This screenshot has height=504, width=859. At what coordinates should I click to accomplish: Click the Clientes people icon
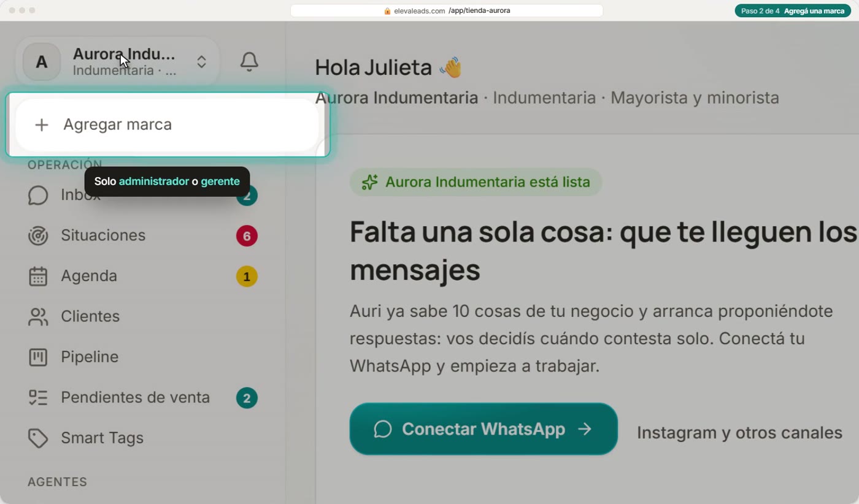pos(38,316)
